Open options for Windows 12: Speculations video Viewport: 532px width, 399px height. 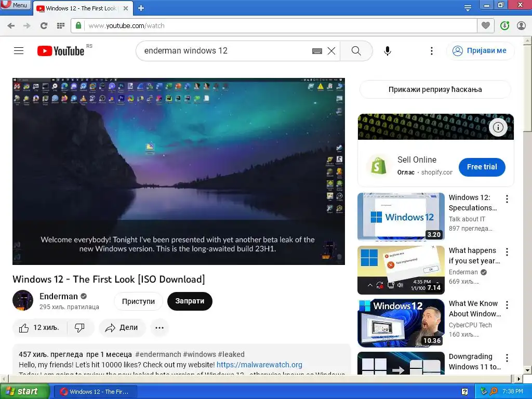coord(507,199)
